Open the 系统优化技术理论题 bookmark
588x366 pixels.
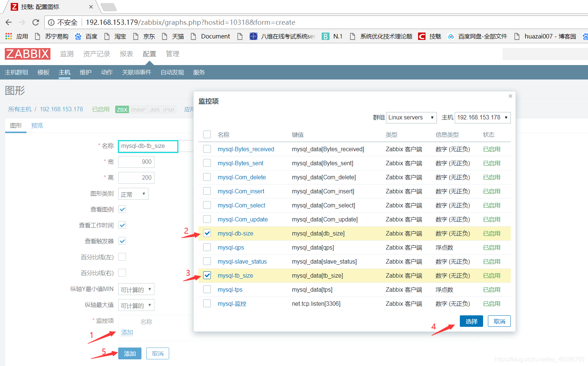[381, 36]
